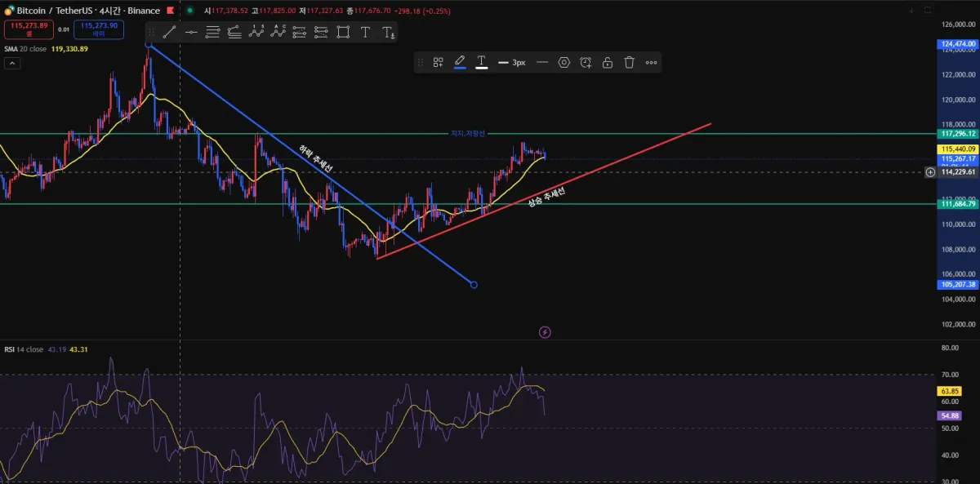This screenshot has height=484, width=980.
Task: Add alert on the selected trend line
Action: 586,62
